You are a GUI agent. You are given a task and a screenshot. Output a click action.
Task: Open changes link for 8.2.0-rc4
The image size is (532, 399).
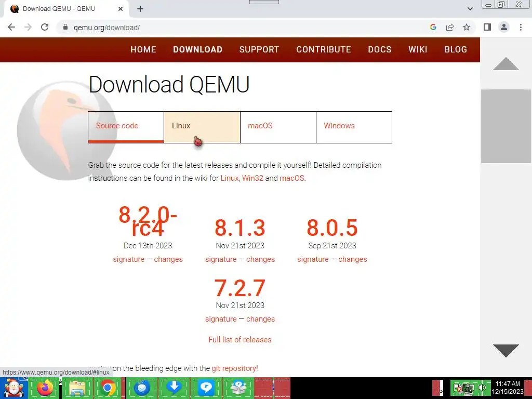coord(168,259)
